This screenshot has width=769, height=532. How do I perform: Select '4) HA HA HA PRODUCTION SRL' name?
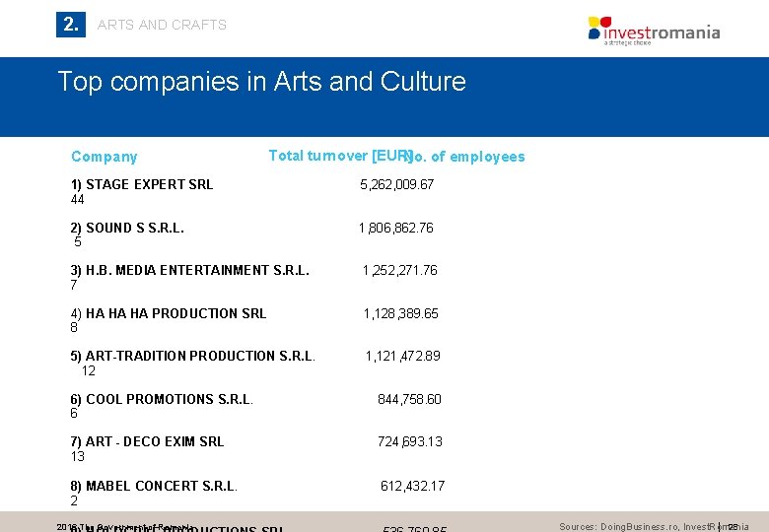point(169,313)
